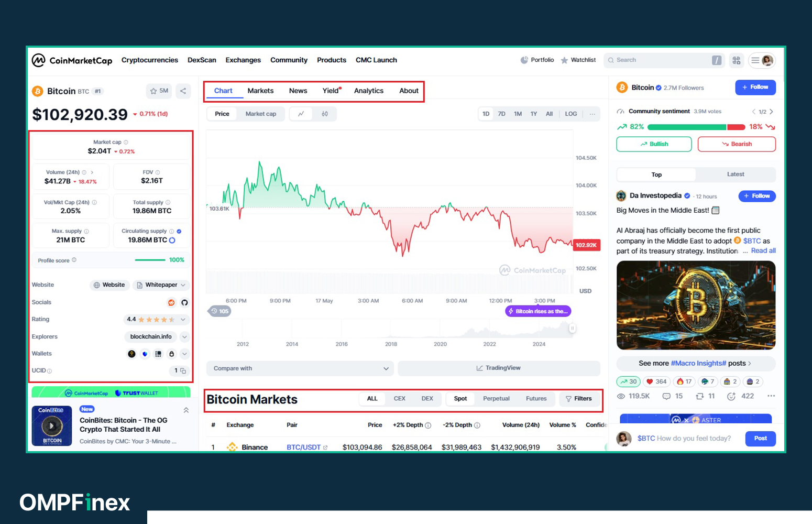Add Bitcoin to watchlist with star 5M

pos(159,91)
